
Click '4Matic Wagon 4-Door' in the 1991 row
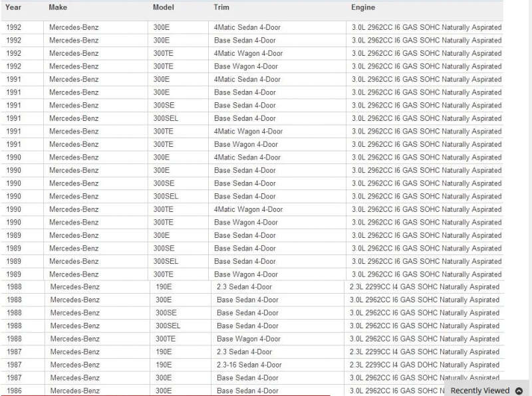[x=248, y=132]
